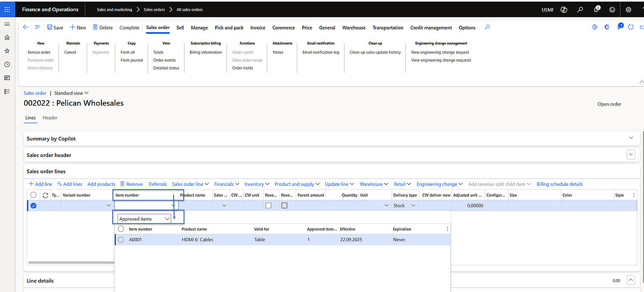The image size is (644, 292).
Task: Toggle the first Reve... checkbox in order line
Action: tap(268, 205)
